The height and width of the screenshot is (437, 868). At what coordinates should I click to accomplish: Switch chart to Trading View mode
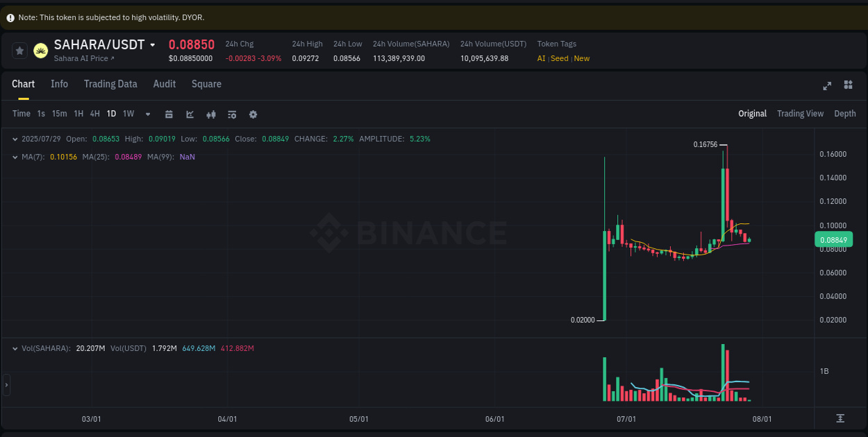800,113
